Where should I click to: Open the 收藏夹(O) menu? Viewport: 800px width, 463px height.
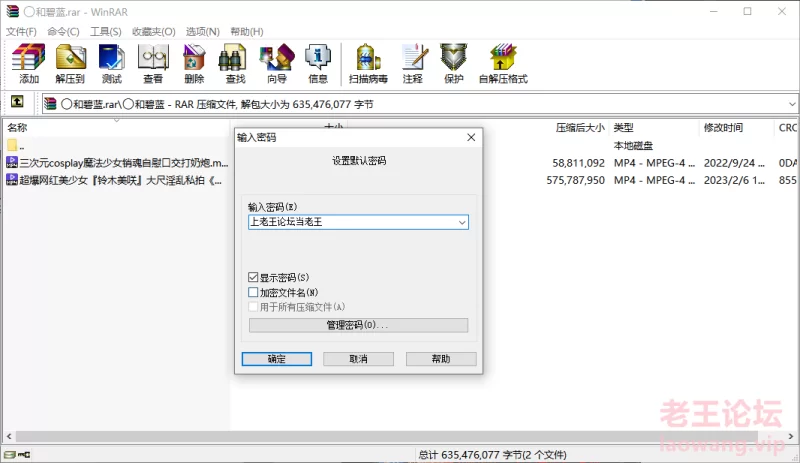point(154,32)
